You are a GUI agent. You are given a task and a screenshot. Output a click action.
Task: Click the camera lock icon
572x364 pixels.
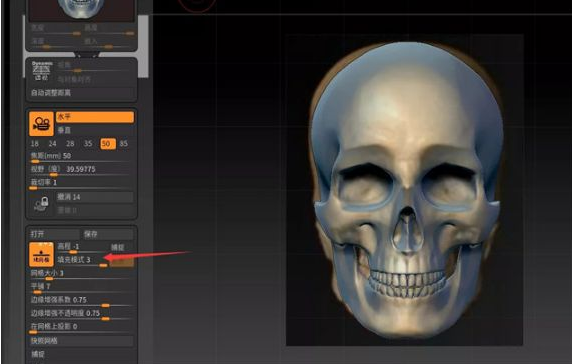[41, 204]
